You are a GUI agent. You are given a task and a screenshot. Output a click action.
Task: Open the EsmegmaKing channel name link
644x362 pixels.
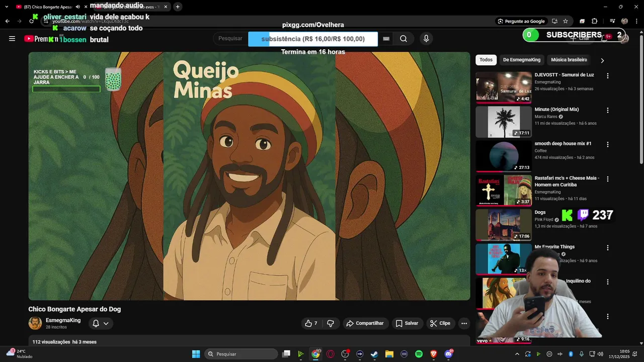point(63,320)
